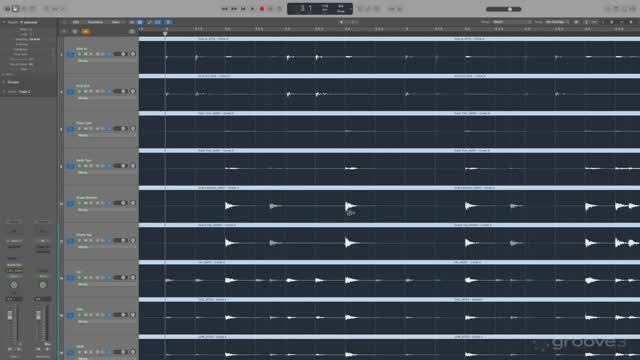Solo the Kick In track
Screen dimensions: 640x360
[x=91, y=54]
